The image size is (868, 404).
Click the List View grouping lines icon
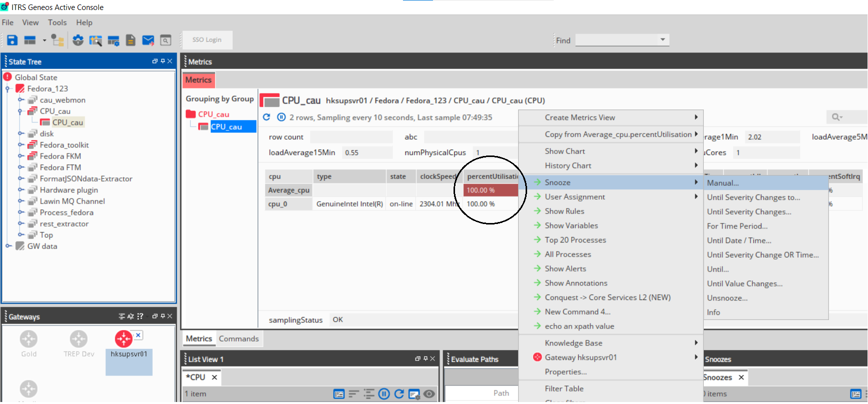[369, 394]
